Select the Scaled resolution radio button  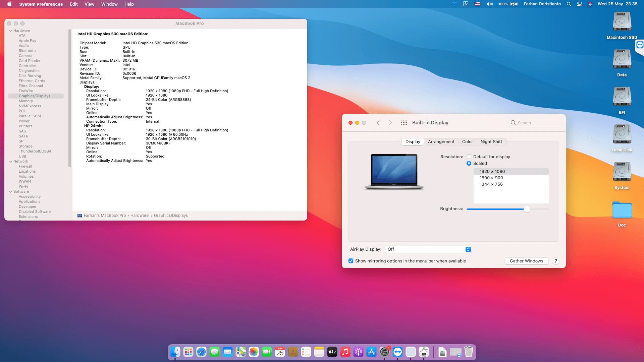[x=469, y=163]
